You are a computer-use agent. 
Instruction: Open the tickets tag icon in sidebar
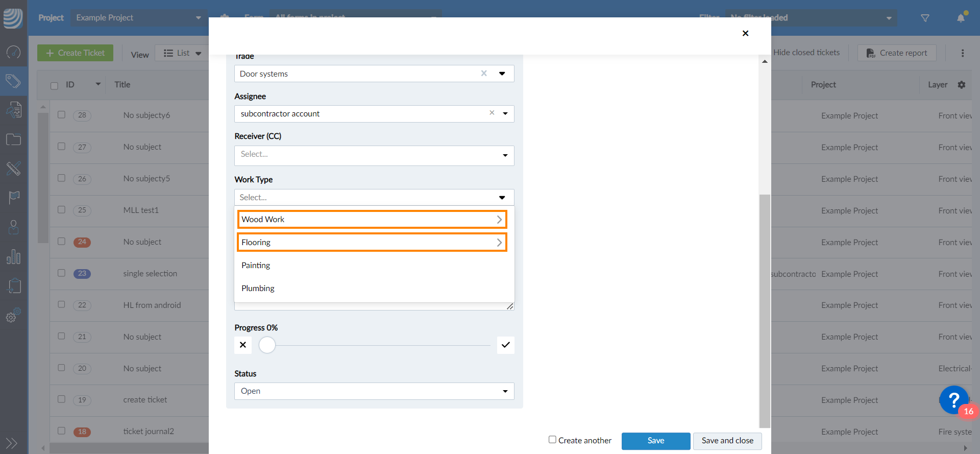13,81
